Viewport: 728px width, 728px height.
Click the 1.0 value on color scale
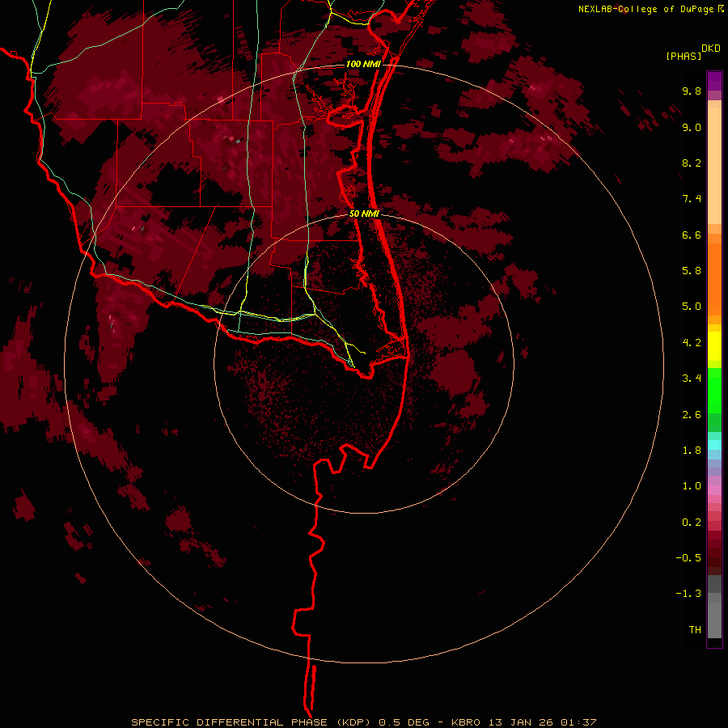click(692, 487)
